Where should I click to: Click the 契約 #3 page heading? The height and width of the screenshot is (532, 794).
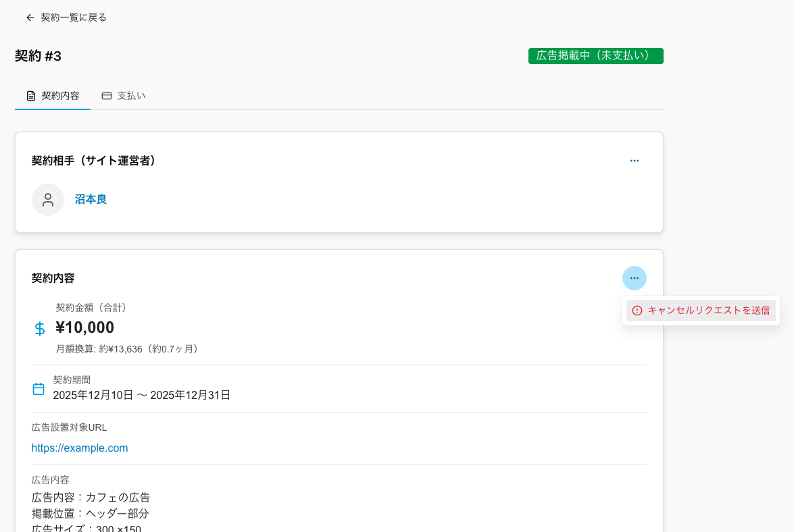[x=38, y=56]
